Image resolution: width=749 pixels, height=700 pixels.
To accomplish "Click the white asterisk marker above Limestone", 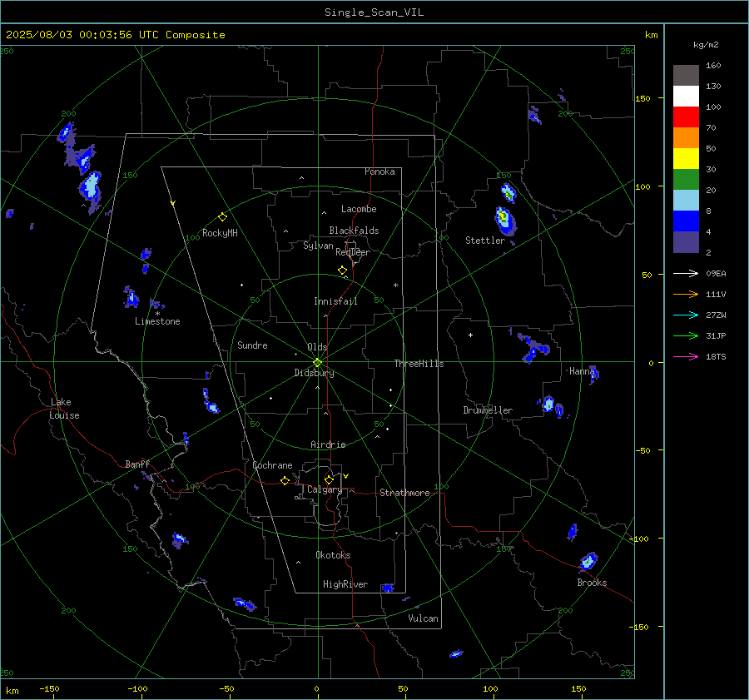I will point(157,314).
